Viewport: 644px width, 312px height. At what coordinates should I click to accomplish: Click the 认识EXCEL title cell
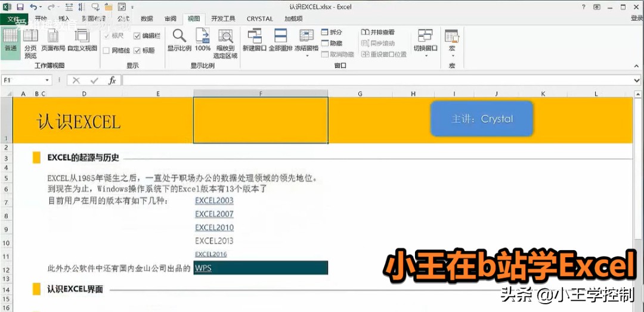point(79,122)
